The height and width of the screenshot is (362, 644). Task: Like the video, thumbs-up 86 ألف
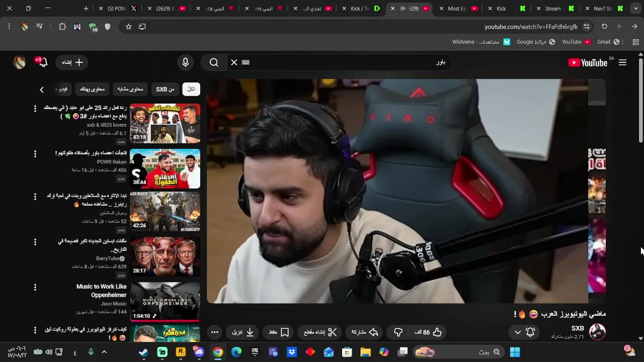pos(428,332)
